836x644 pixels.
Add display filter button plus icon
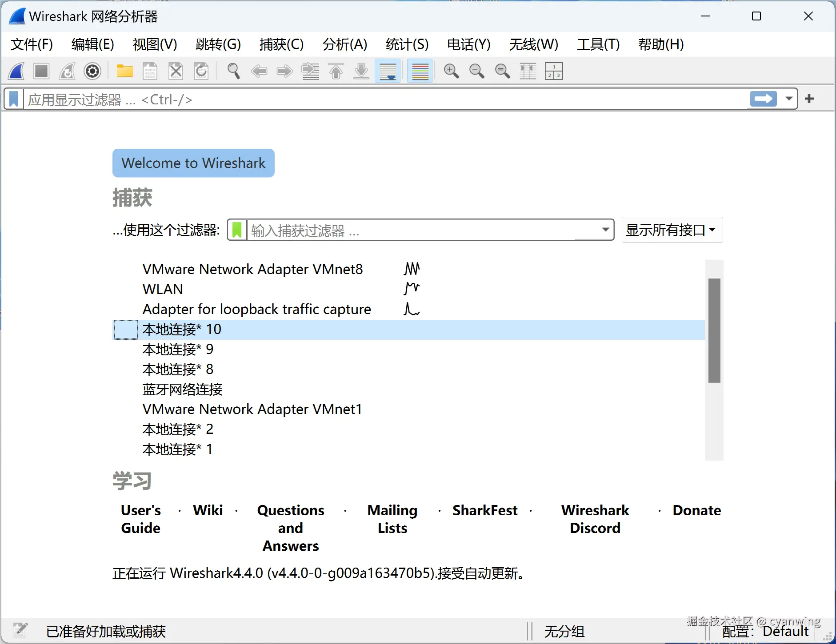point(809,99)
